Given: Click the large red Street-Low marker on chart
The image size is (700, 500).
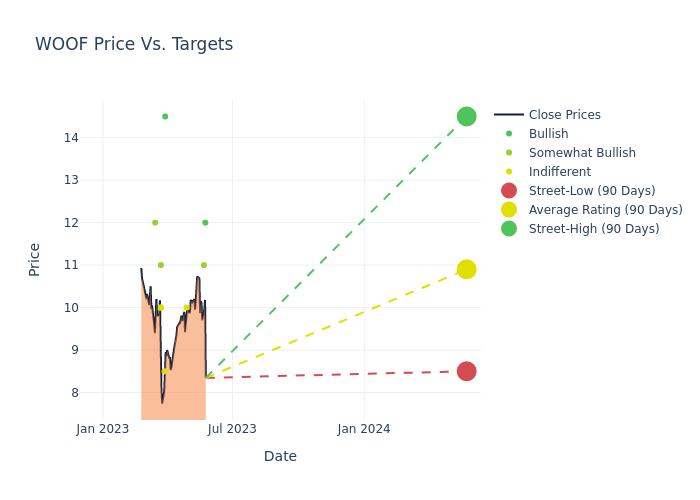Looking at the screenshot, I should point(466,371).
